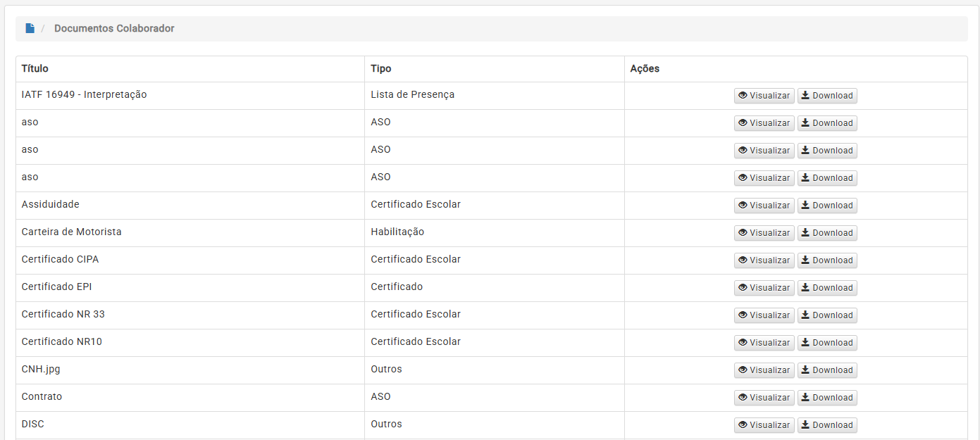The image size is (980, 440).
Task: Download the Certificado NR10 file
Action: pyautogui.click(x=826, y=343)
